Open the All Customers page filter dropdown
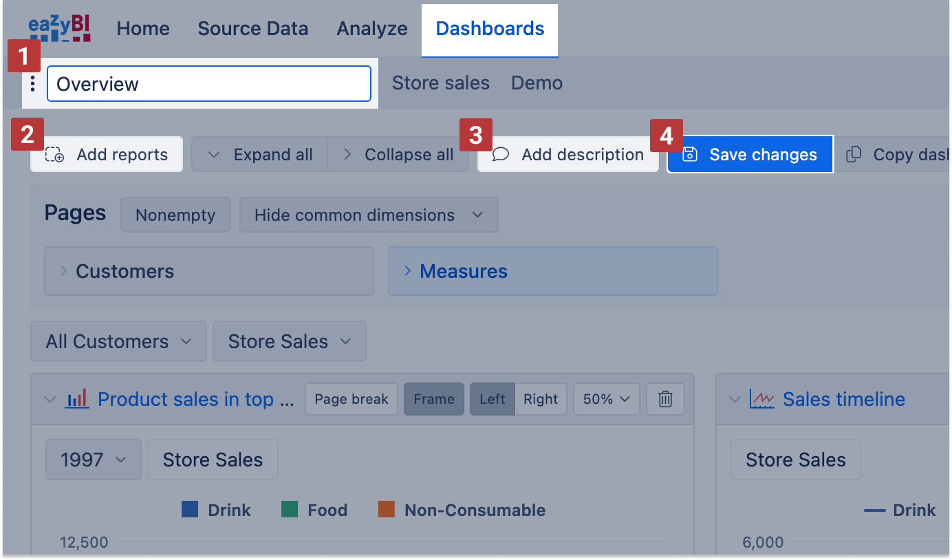Screen dimensions: 952x560 pyautogui.click(x=118, y=341)
